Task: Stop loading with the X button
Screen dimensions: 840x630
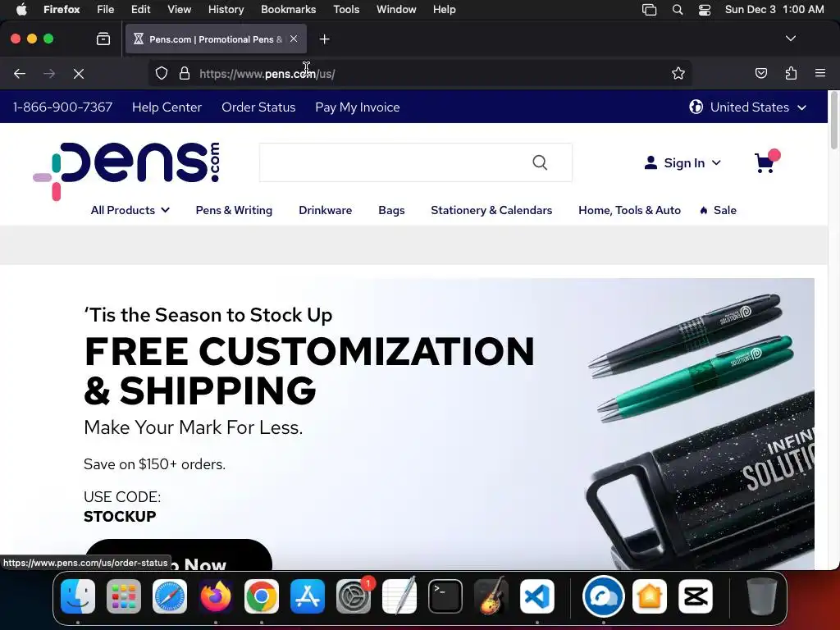Action: click(79, 73)
